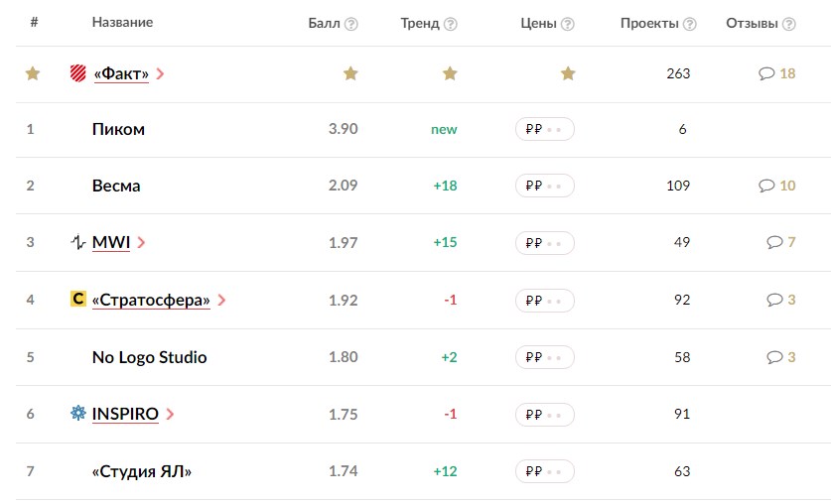The image size is (831, 504).
Task: Click the question mark beside Отзывы
Action: (x=788, y=25)
